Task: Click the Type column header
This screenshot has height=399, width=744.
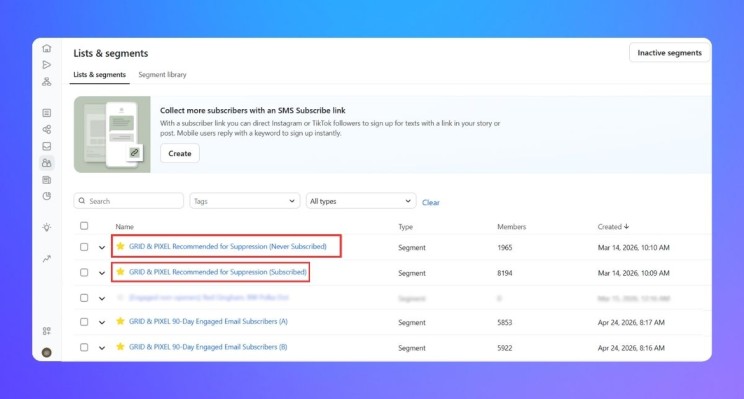Action: coord(405,227)
